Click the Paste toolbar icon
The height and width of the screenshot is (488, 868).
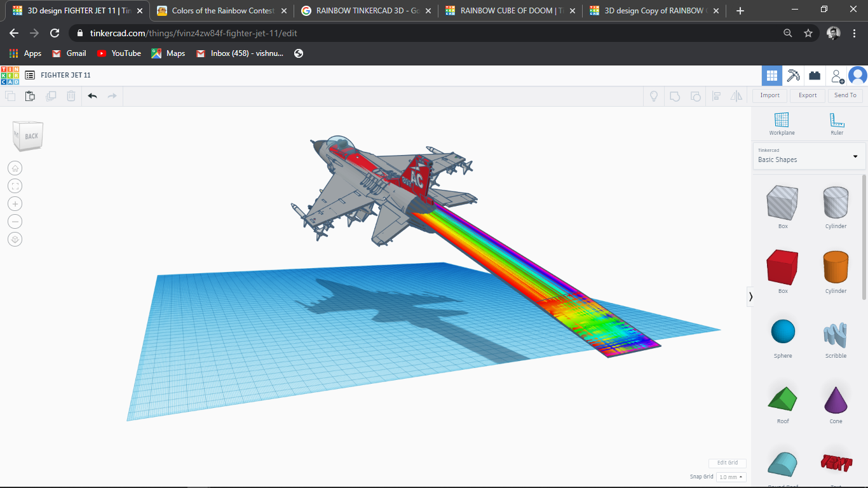pos(30,96)
